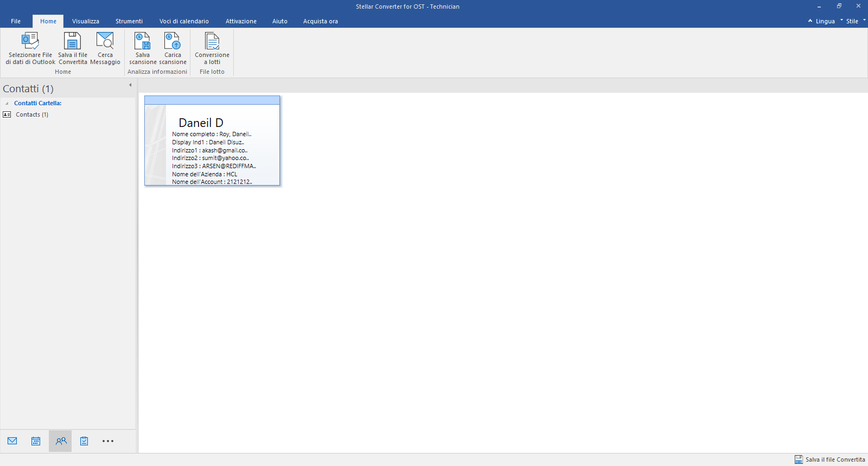868x466 pixels.
Task: Open Voci di calendario tab
Action: pyautogui.click(x=184, y=21)
